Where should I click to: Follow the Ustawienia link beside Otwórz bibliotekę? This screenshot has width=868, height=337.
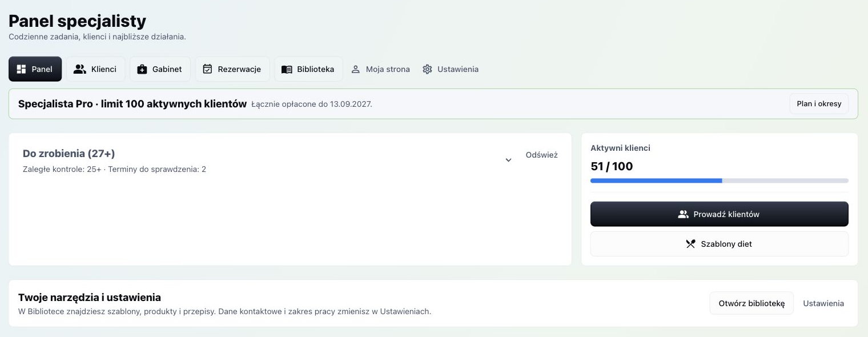pos(823,303)
